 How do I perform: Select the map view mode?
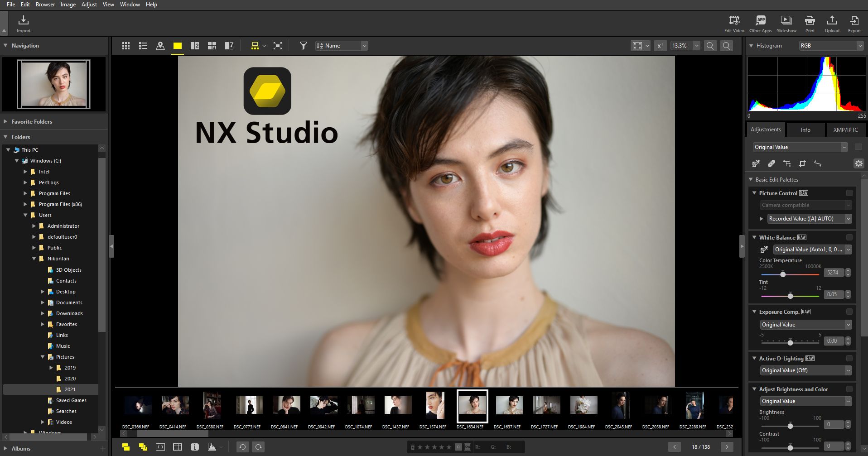[161, 45]
